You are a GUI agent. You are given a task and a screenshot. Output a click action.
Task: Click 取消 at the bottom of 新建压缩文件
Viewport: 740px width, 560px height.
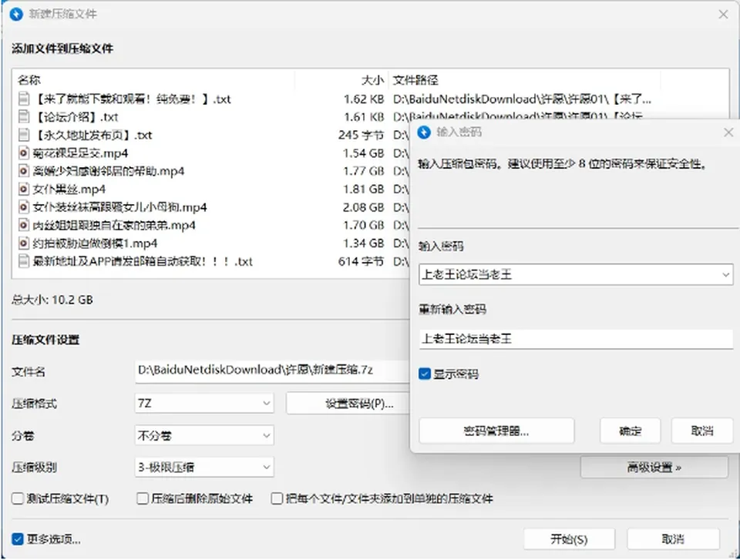click(x=673, y=539)
